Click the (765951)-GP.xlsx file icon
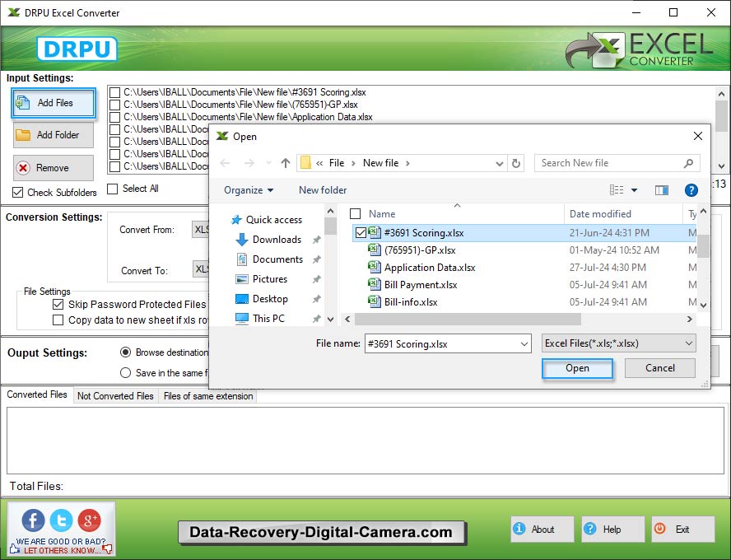Screen dimensions: 731x560 375,250
